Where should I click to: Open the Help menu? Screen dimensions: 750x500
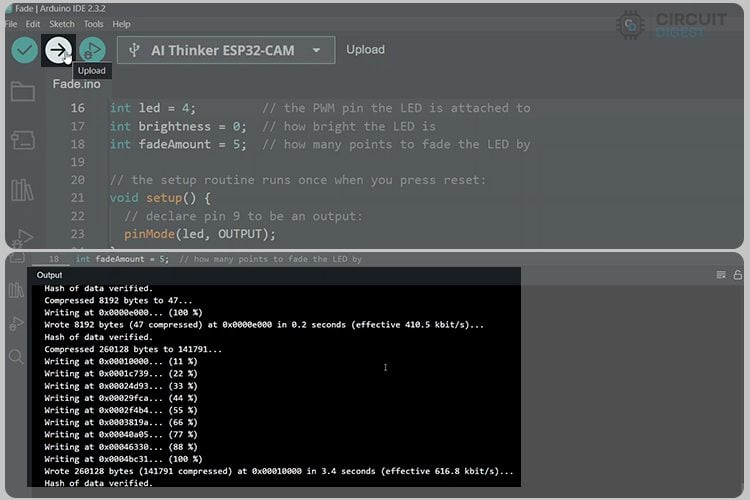pyautogui.click(x=121, y=23)
